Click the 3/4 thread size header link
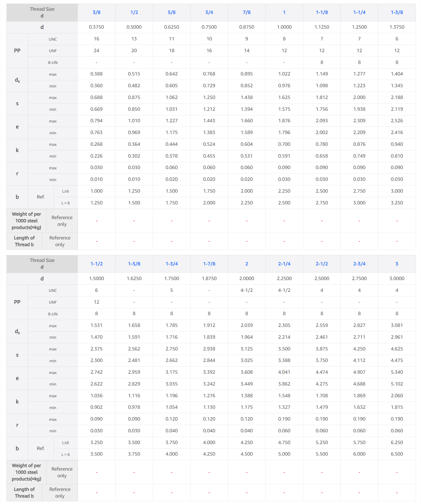This screenshot has width=421, height=504. (x=209, y=12)
